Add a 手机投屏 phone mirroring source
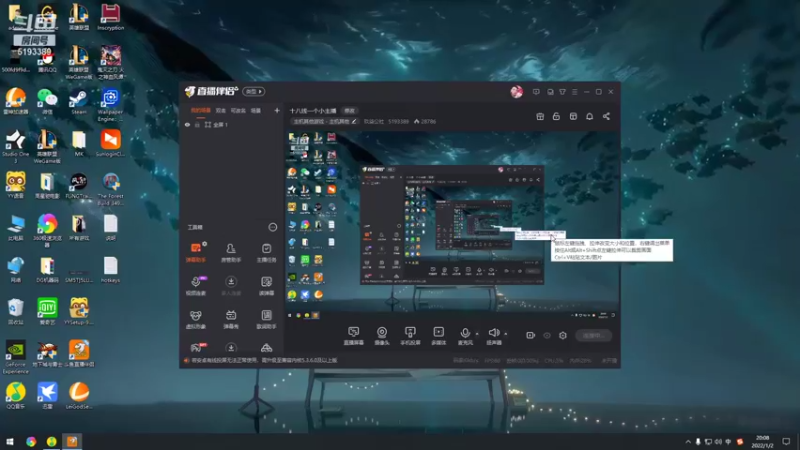Screen dimensions: 800x450 pyautogui.click(x=410, y=336)
